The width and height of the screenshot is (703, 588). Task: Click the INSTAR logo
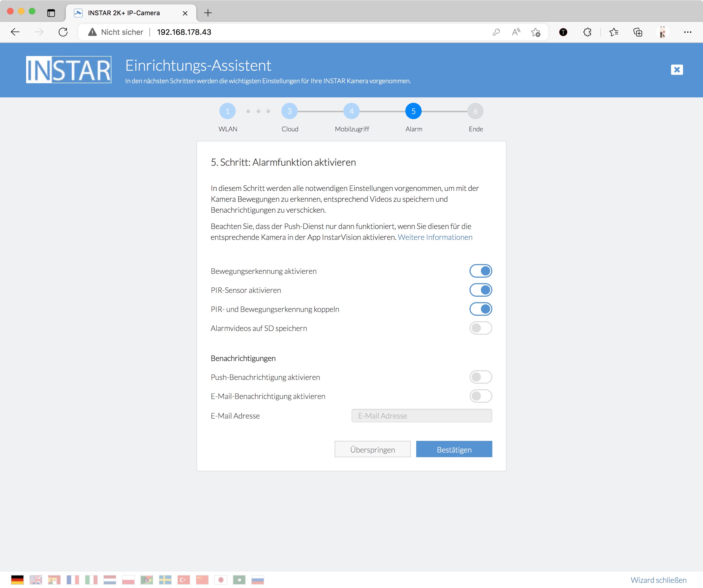click(x=69, y=70)
